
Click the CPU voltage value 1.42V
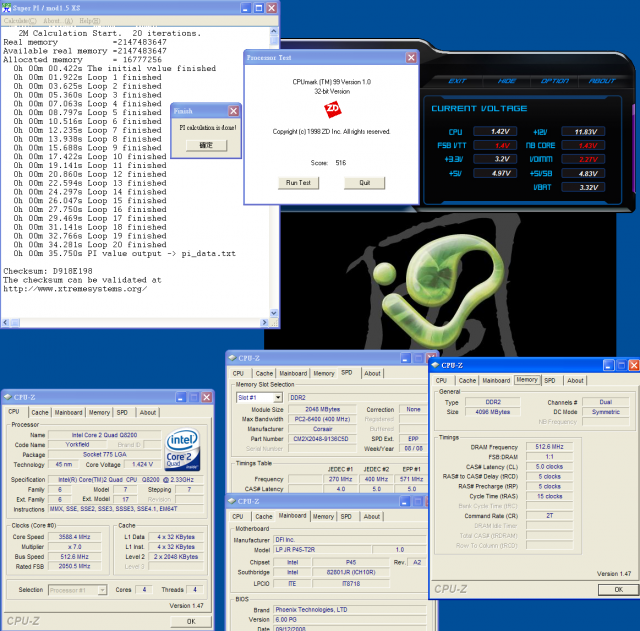pyautogui.click(x=495, y=131)
